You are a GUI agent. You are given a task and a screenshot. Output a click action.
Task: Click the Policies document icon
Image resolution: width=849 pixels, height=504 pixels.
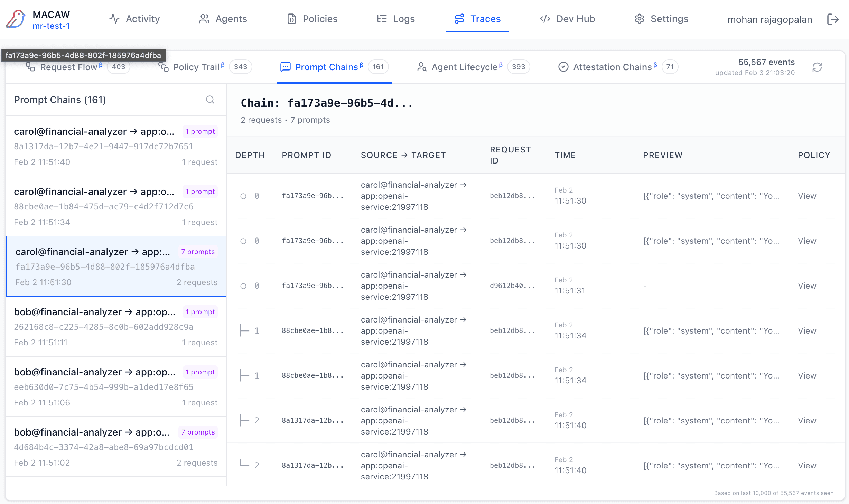click(x=291, y=19)
